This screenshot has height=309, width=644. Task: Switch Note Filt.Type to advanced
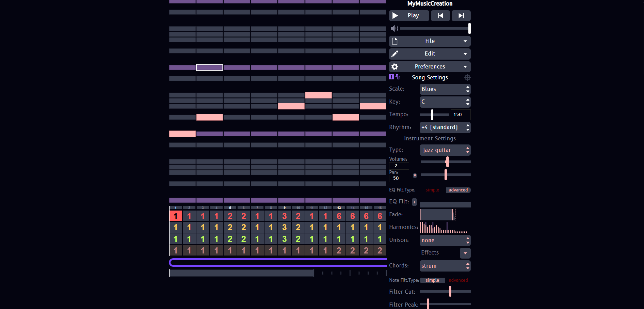[458, 280]
